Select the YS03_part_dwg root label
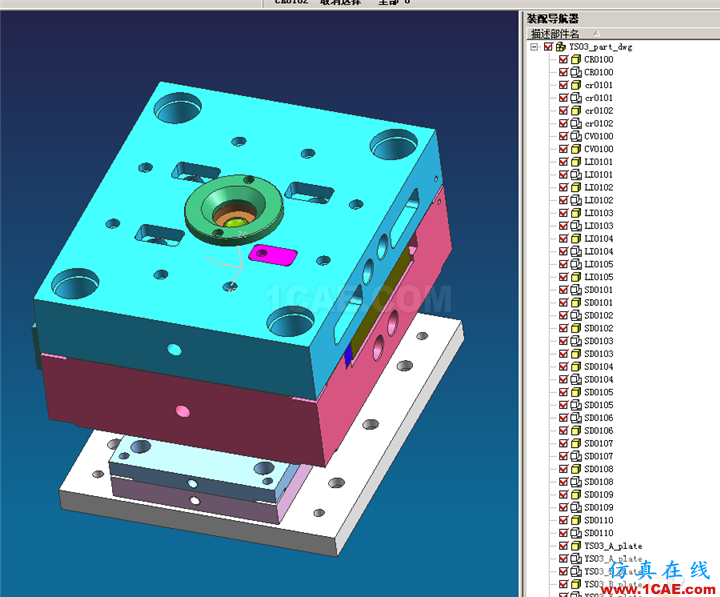This screenshot has height=597, width=720. (x=601, y=47)
